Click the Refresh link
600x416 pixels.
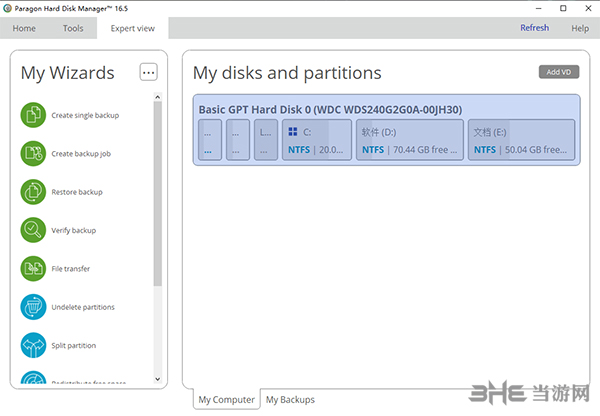[x=535, y=28]
